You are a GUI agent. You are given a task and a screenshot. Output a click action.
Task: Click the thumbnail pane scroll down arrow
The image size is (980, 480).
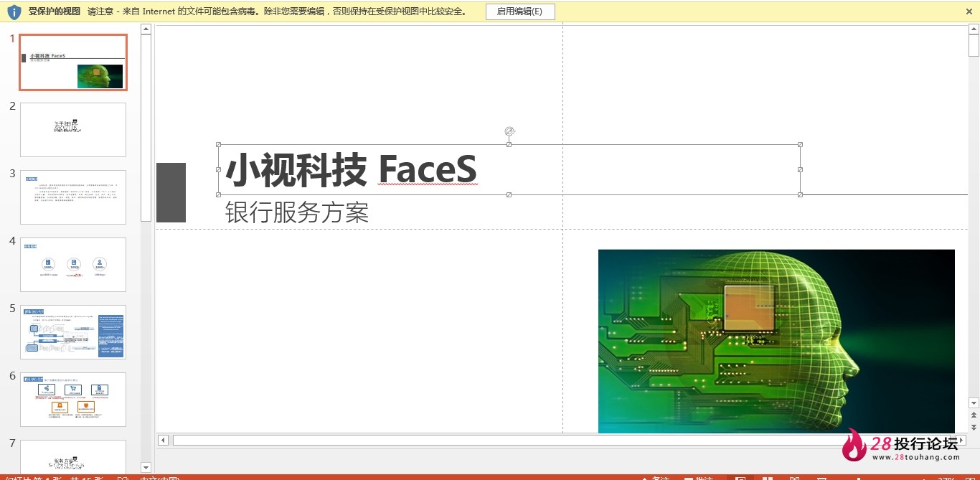tap(146, 468)
